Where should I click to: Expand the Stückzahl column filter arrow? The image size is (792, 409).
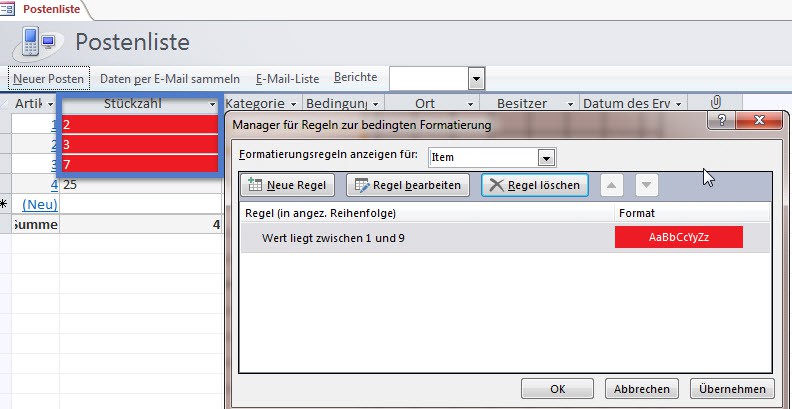(212, 104)
